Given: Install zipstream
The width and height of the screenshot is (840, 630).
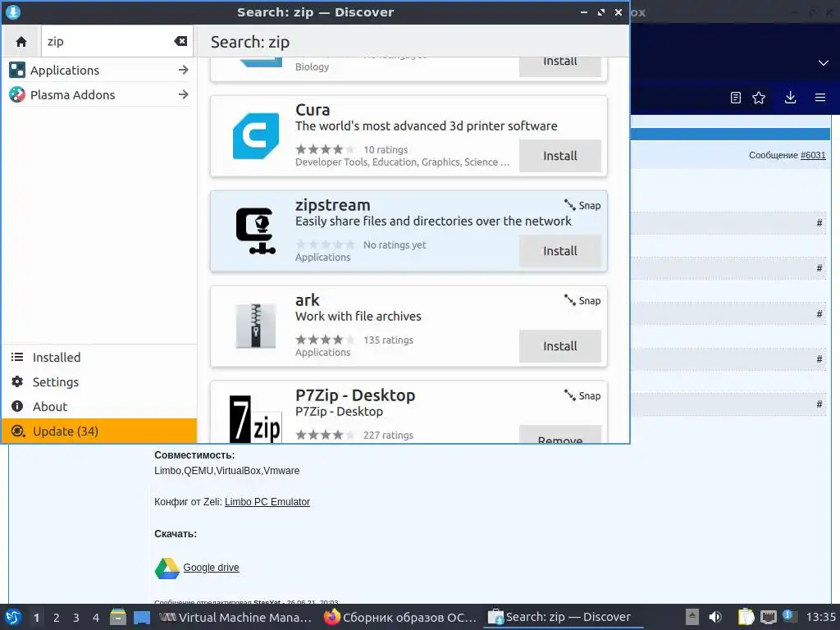Looking at the screenshot, I should point(559,251).
